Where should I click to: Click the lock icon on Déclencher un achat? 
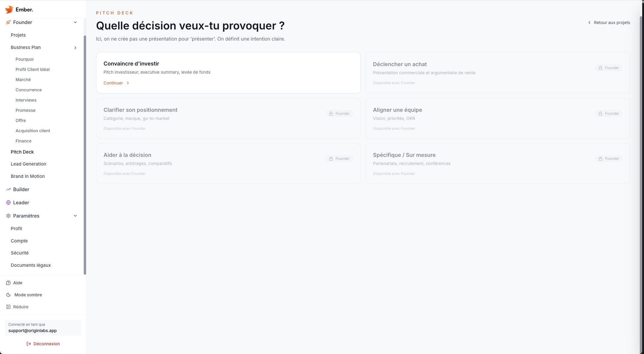pos(600,68)
